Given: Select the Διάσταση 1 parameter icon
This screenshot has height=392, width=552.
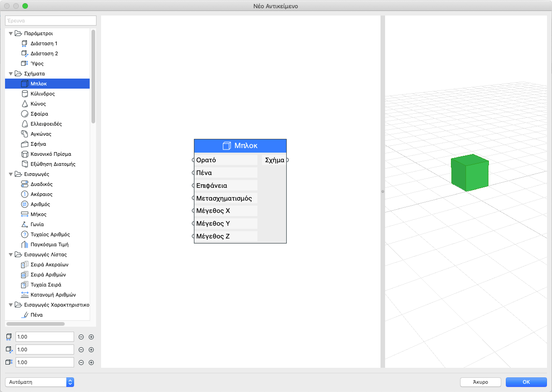Looking at the screenshot, I should tap(25, 43).
